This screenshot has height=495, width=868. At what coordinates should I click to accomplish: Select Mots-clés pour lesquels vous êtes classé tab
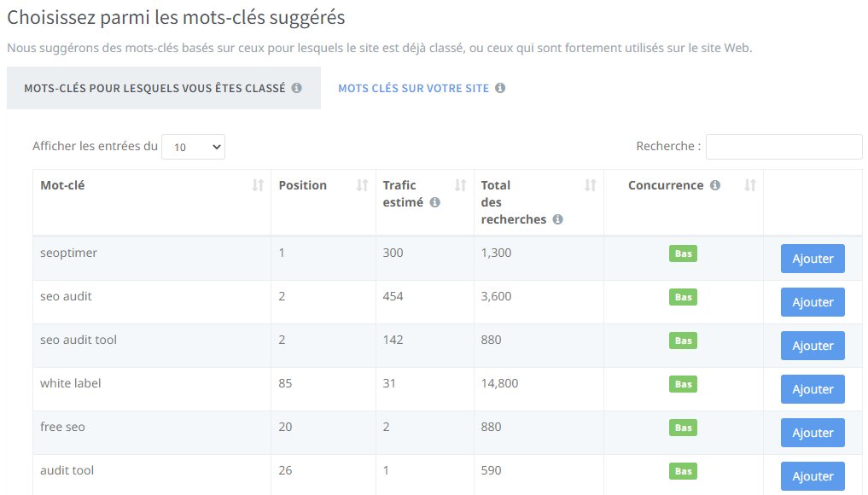point(154,88)
